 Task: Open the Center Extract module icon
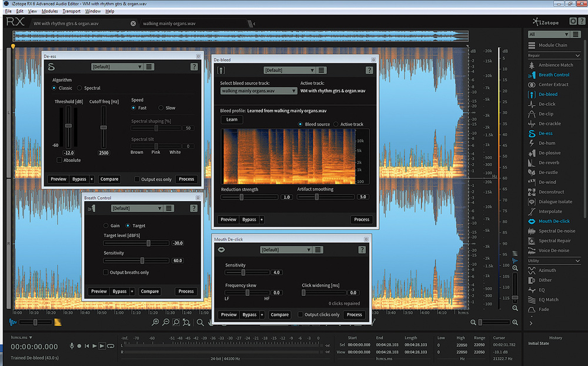coord(532,85)
